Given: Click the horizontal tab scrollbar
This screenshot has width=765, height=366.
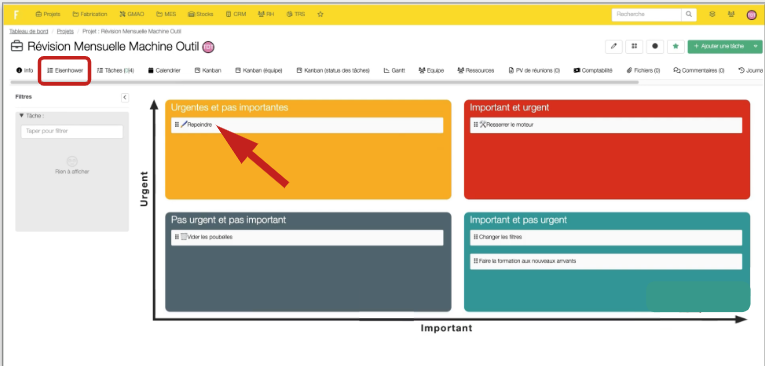Looking at the screenshot, I should click(324, 82).
